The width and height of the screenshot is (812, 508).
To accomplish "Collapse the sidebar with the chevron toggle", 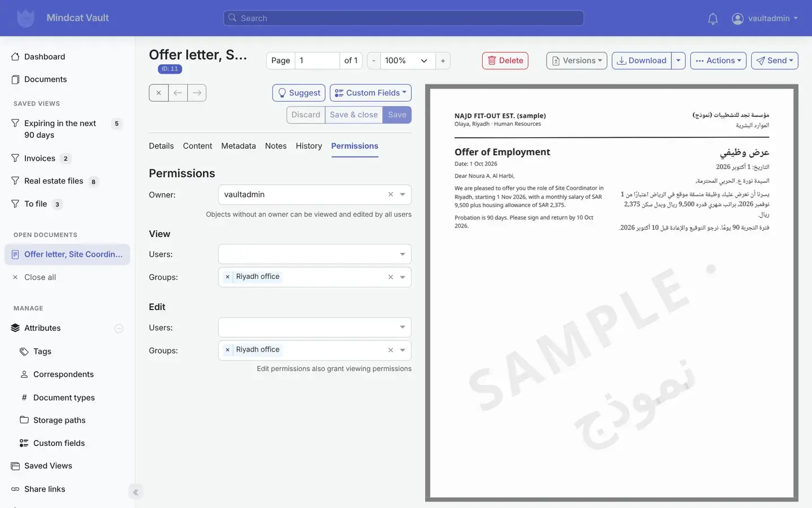I will (135, 492).
